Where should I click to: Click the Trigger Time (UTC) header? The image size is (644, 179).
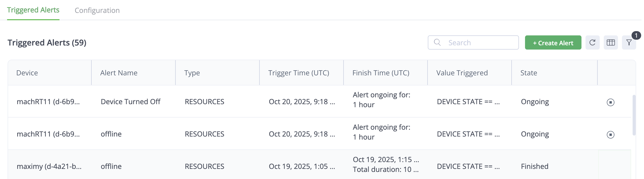click(299, 73)
